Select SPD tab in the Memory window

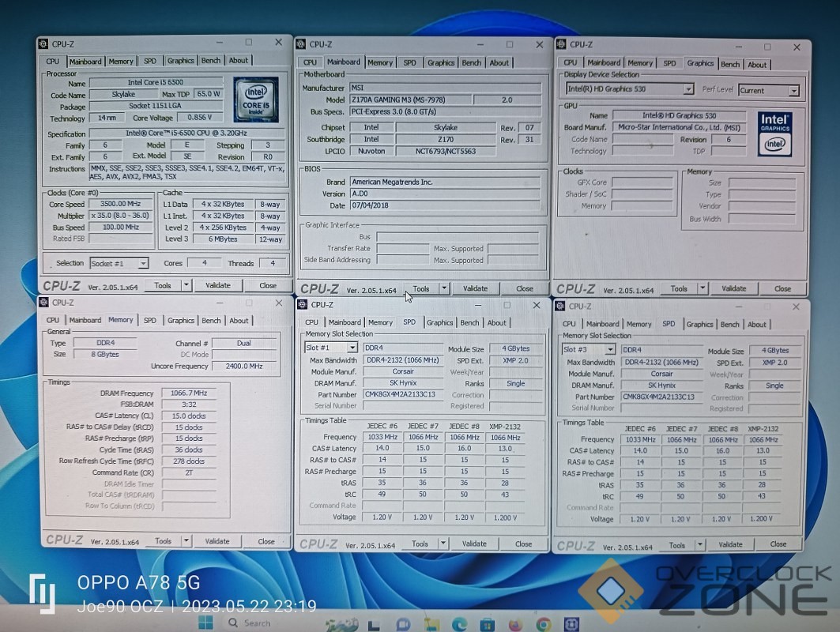[150, 320]
